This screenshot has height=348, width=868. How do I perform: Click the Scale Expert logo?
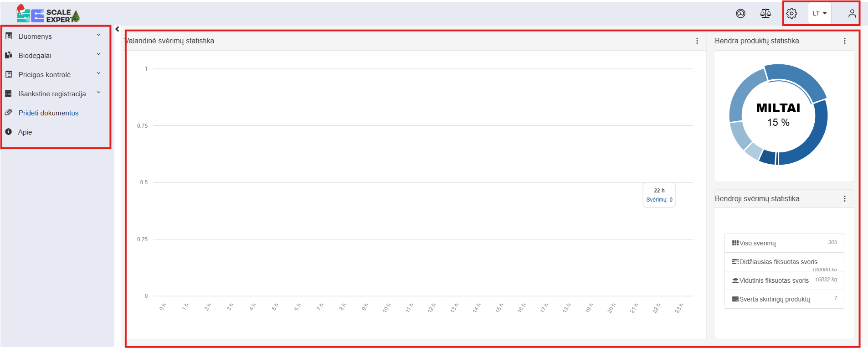[x=48, y=15]
